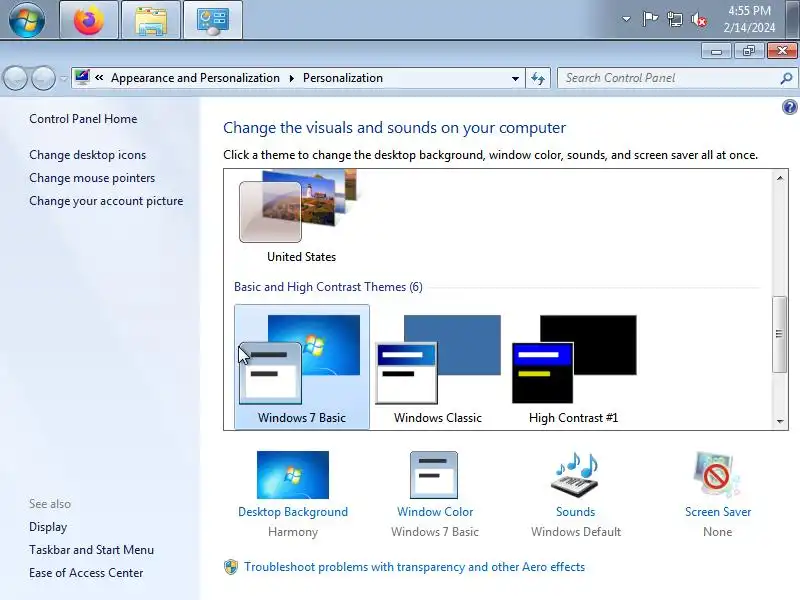This screenshot has height=600, width=800.
Task: Select the United States theme
Action: (301, 216)
